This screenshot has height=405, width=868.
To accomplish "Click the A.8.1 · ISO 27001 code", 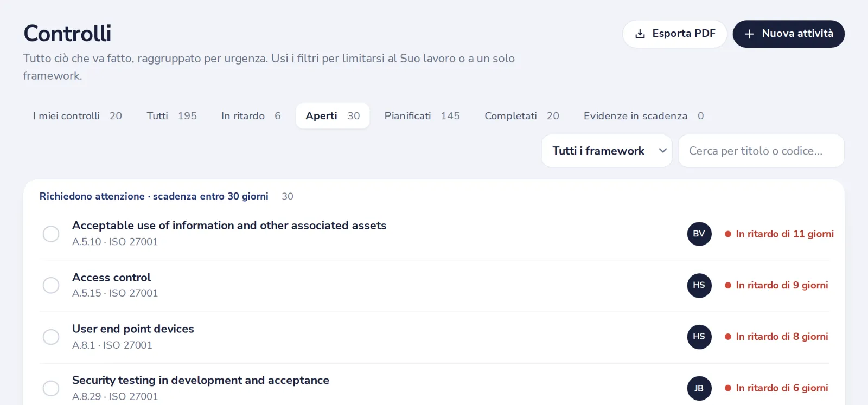I will point(112,345).
